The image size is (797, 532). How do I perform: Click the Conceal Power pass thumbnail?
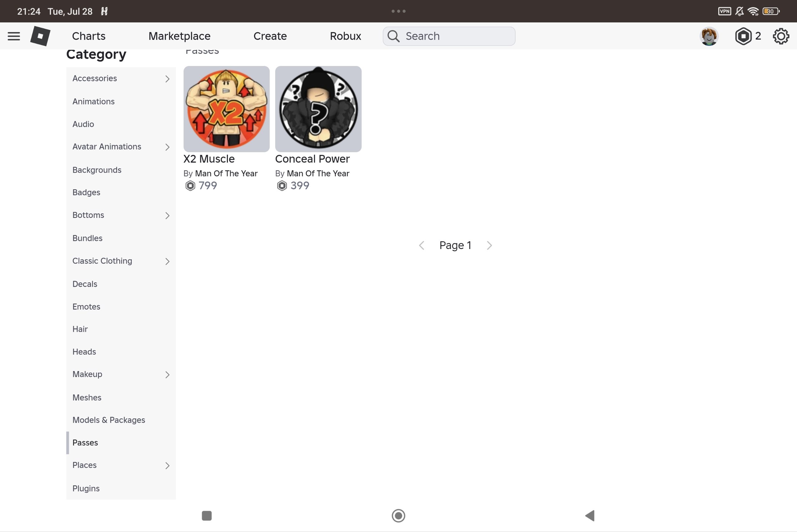[x=318, y=109]
